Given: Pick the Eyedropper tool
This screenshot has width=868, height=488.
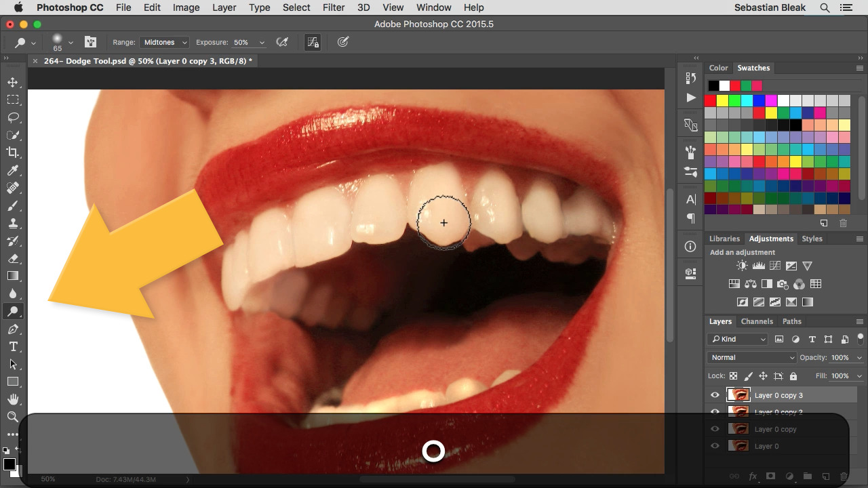Looking at the screenshot, I should click(13, 170).
